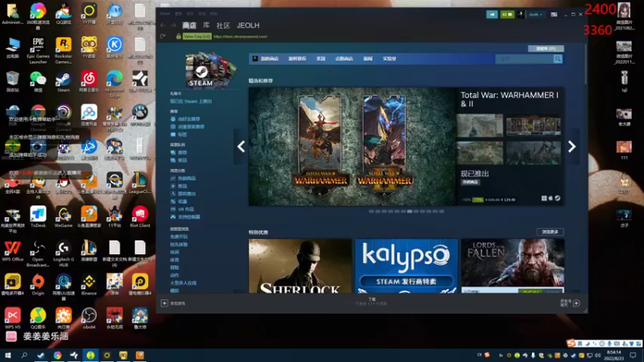Select the Microsoft Edge desktop icon
Screen dimensions: 644x362
pos(114,84)
